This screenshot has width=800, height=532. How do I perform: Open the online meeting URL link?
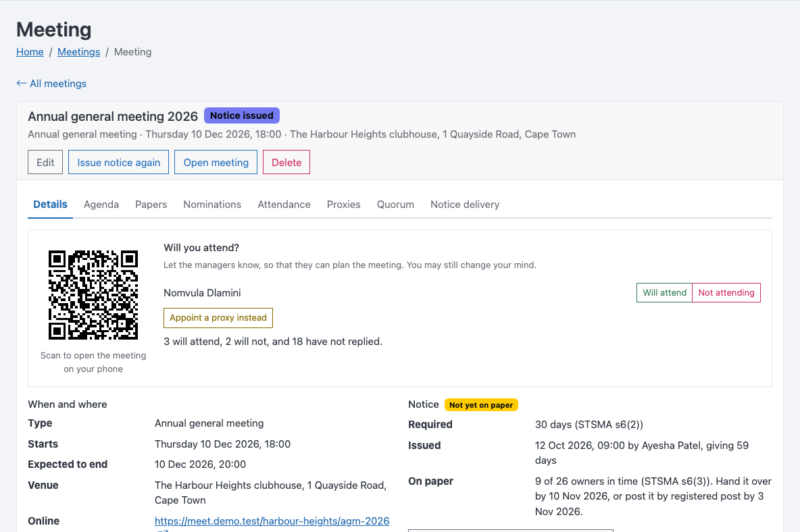click(x=272, y=521)
